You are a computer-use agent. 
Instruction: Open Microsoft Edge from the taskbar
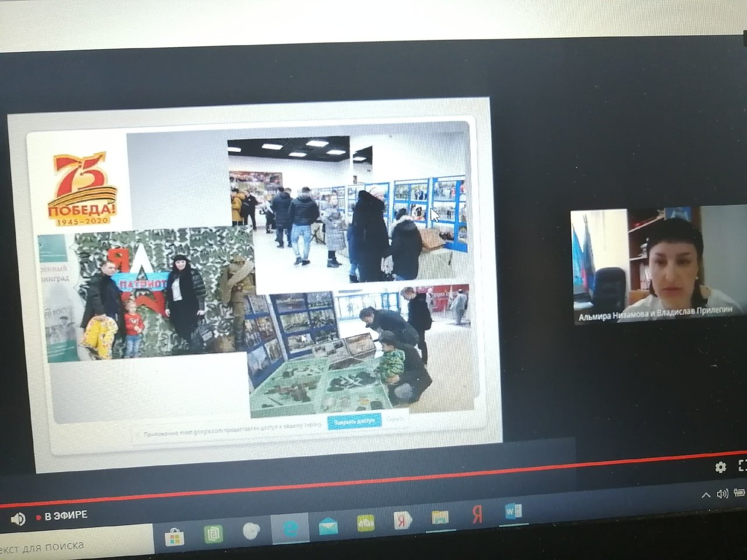point(290,529)
